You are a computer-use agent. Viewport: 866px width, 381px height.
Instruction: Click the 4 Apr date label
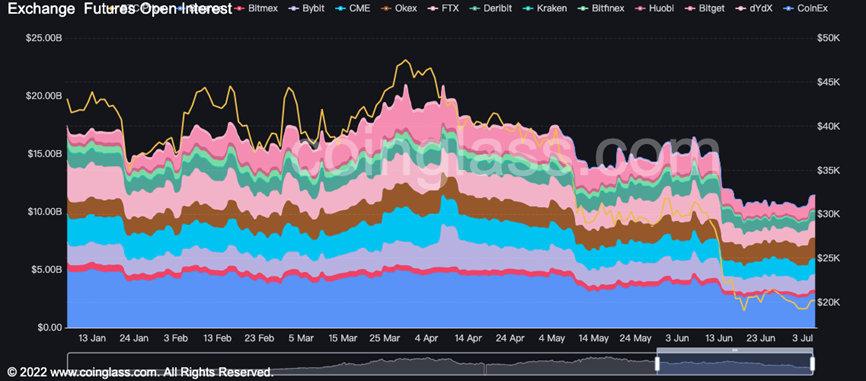point(426,338)
